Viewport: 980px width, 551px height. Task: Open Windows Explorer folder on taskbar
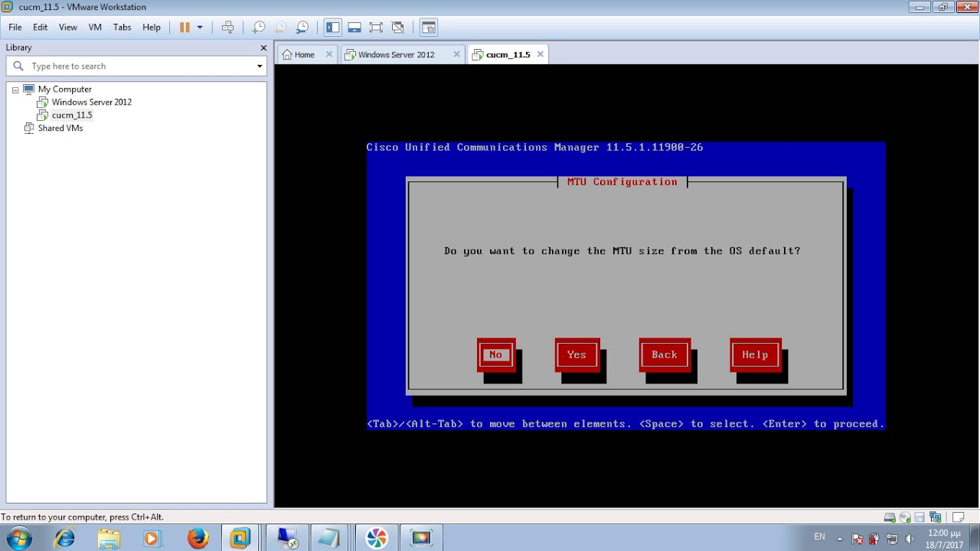109,538
